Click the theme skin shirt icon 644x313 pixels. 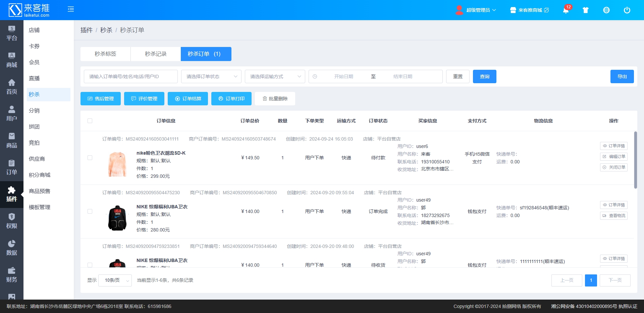586,10
